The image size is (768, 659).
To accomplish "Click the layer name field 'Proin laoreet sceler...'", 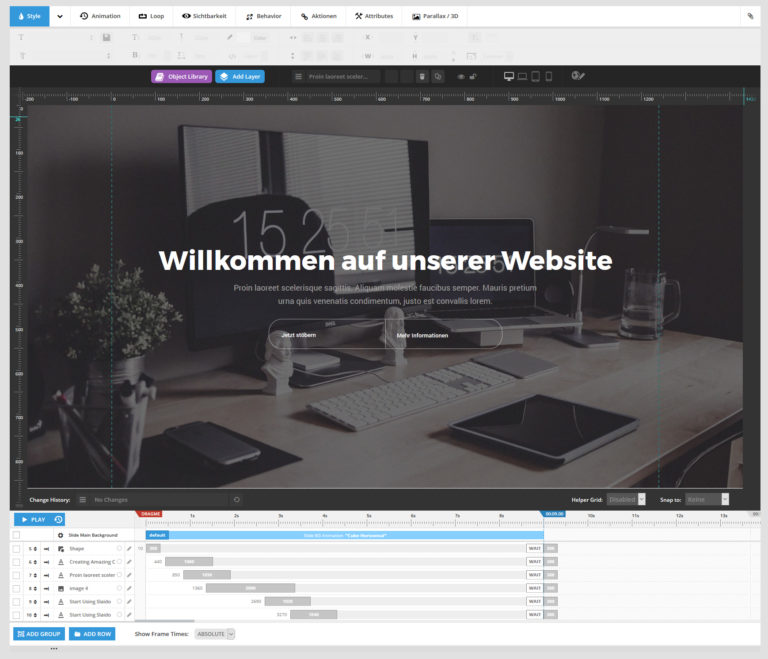I will (x=342, y=76).
